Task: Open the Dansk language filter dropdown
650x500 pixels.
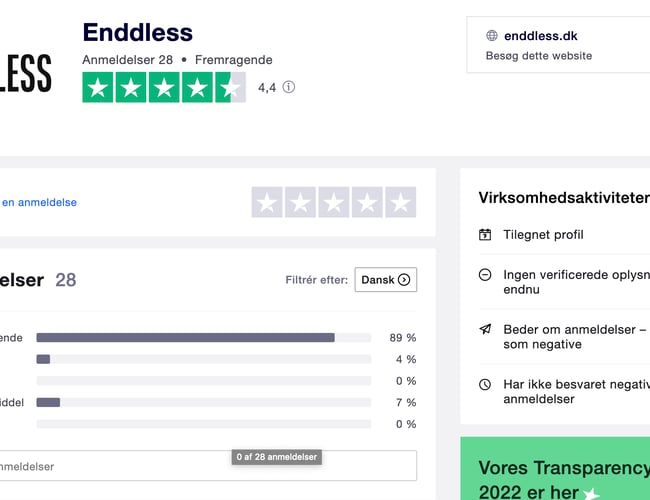Action: click(x=385, y=280)
